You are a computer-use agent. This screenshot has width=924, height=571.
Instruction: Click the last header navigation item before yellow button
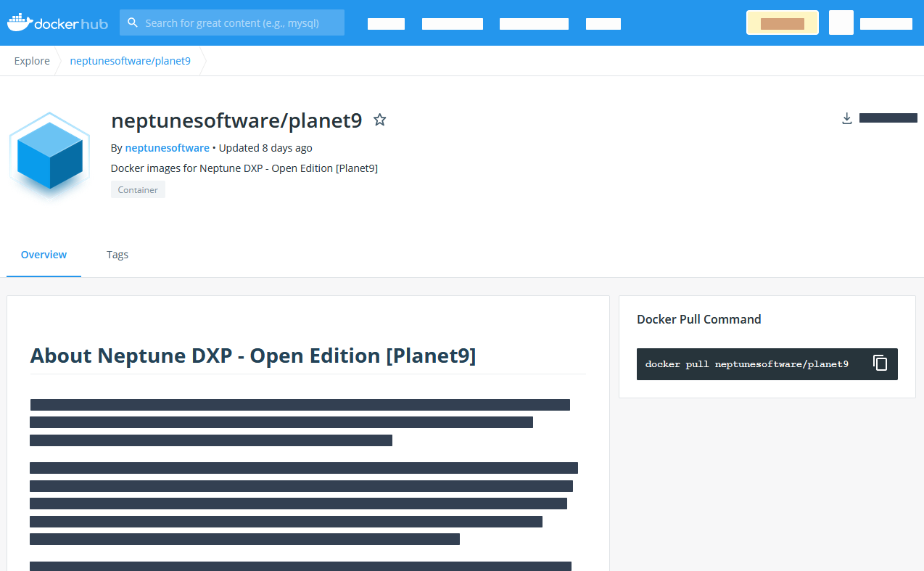tap(603, 24)
